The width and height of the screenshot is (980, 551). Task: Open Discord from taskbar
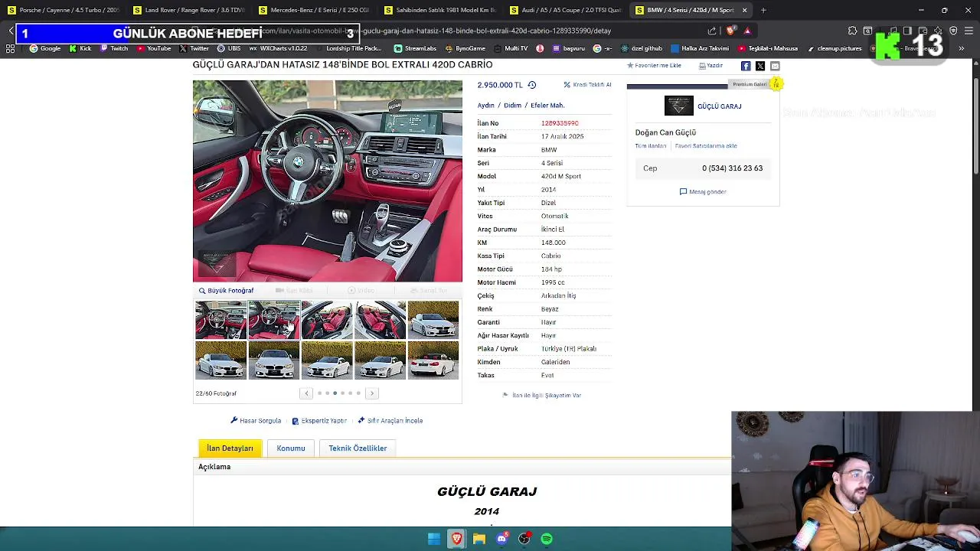502,539
